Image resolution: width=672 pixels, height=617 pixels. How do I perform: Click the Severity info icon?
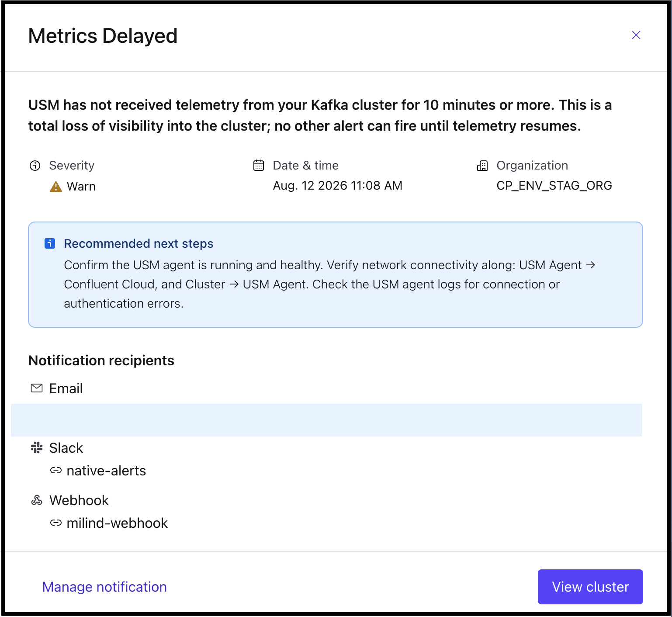(35, 166)
